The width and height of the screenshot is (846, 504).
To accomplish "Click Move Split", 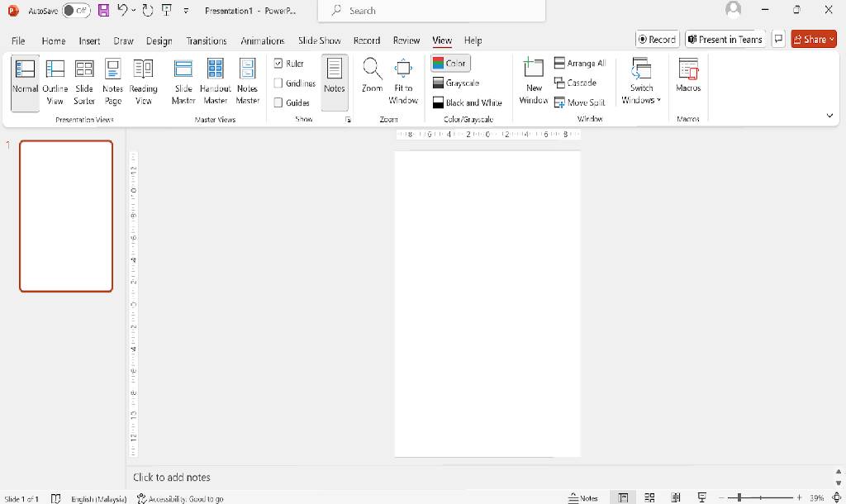I will 580,102.
